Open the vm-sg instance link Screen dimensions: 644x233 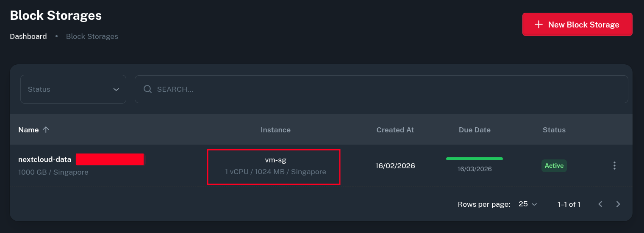coord(275,160)
